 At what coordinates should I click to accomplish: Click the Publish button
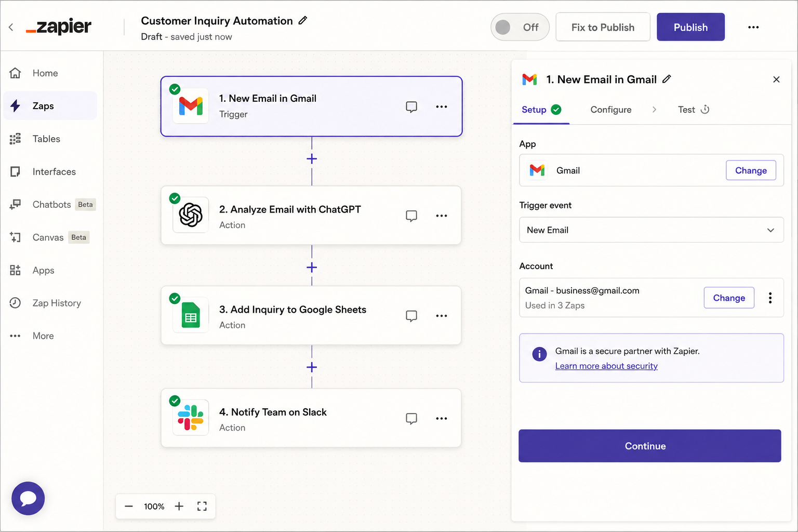[690, 27]
